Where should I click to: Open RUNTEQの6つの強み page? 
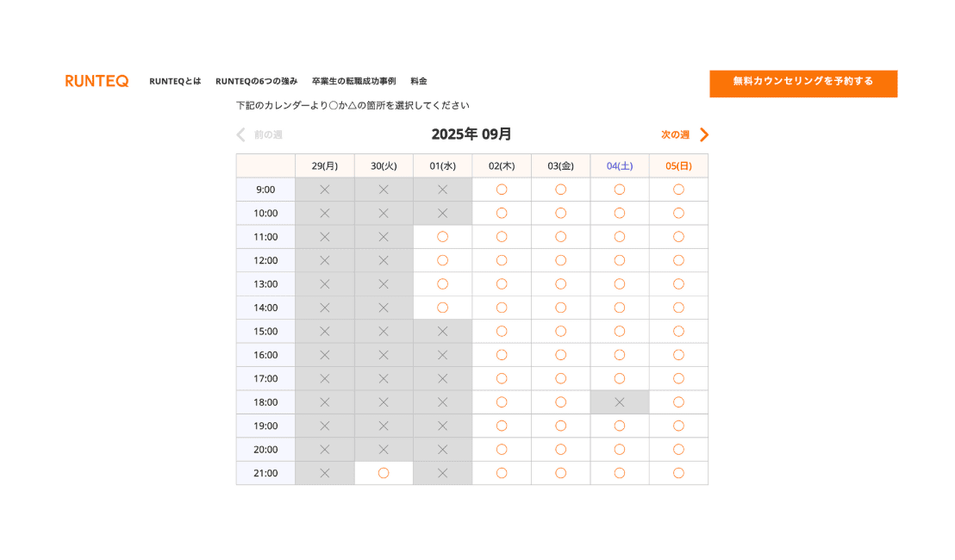(256, 81)
